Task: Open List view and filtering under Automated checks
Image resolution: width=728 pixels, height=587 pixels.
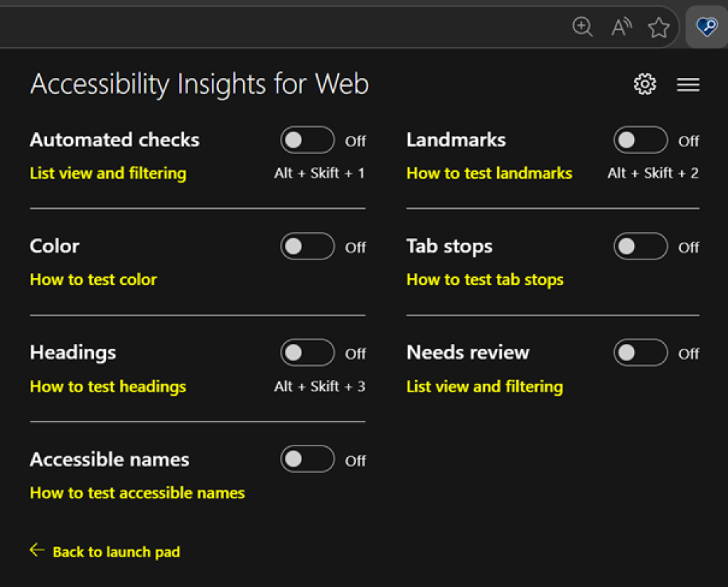Action: point(108,173)
